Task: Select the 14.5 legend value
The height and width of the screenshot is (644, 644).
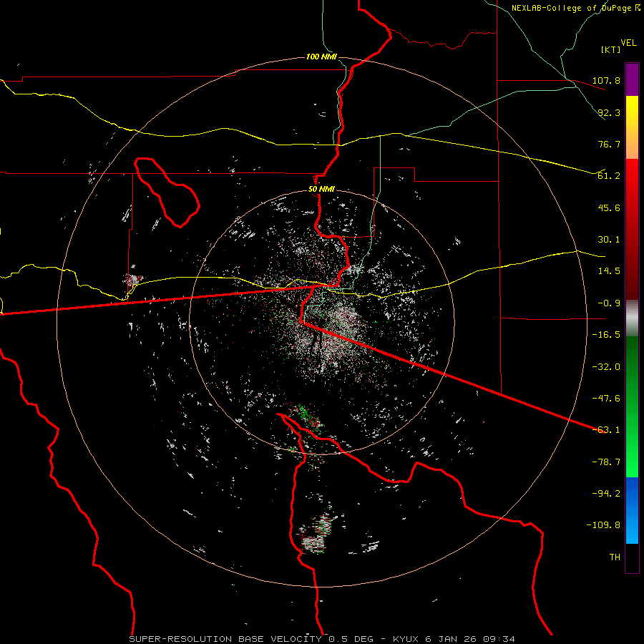Action: [x=609, y=271]
